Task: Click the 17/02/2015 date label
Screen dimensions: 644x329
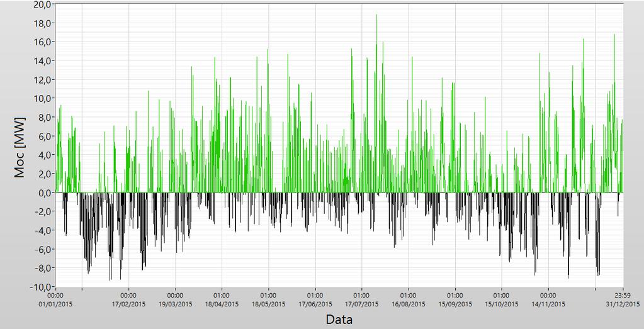Action: [129, 304]
